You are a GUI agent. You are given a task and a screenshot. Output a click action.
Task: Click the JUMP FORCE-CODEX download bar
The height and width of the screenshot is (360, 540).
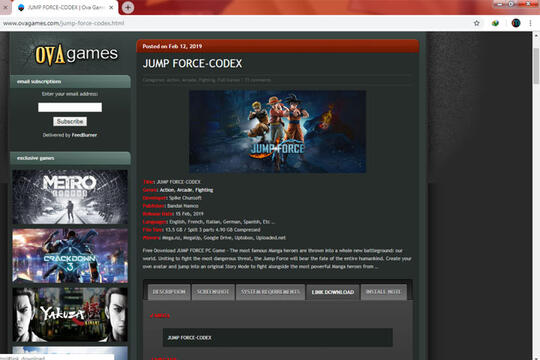pyautogui.click(x=278, y=338)
